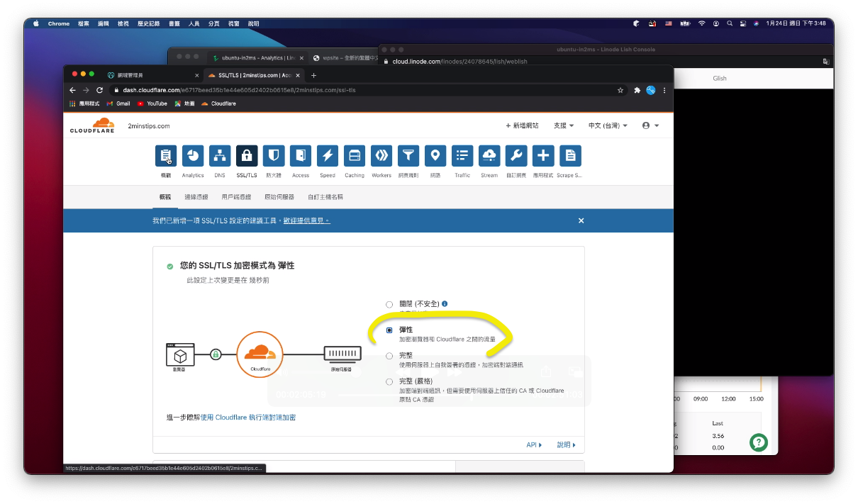The height and width of the screenshot is (504, 858).
Task: Bookmark this page with star icon
Action: 620,90
